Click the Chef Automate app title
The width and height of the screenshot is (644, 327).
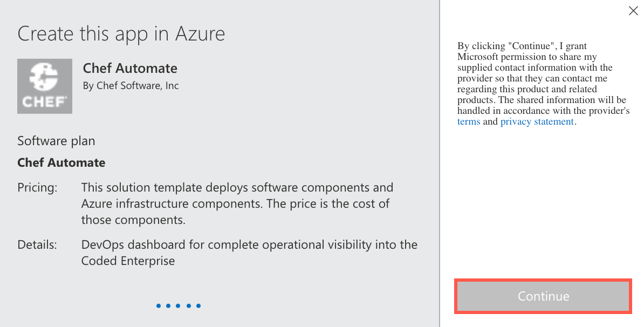pos(130,69)
